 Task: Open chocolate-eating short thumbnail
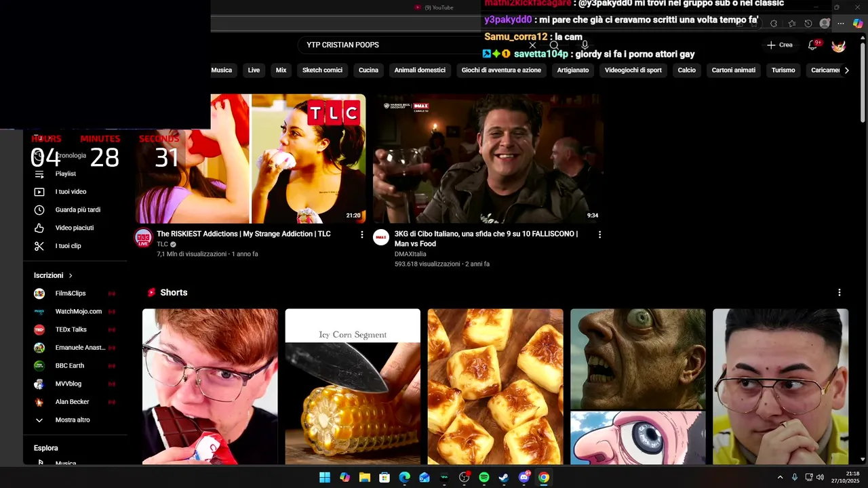210,386
